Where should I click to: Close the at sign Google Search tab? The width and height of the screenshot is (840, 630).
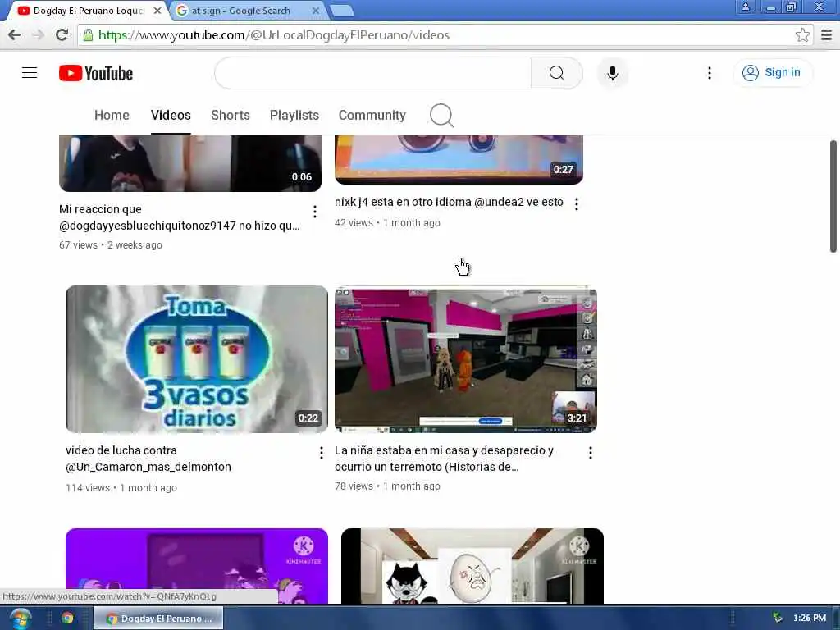click(x=316, y=10)
